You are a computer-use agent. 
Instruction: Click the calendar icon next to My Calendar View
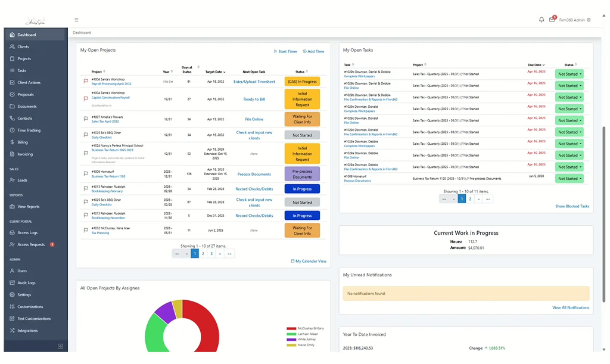tap(291, 261)
